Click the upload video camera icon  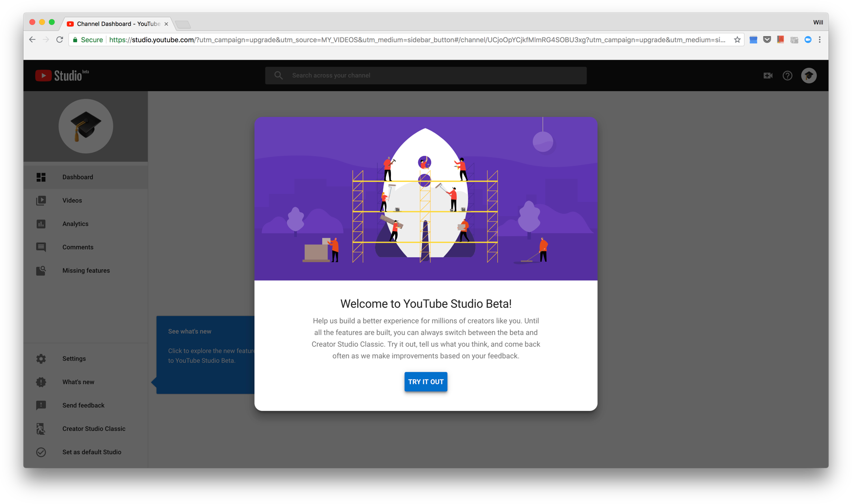click(x=768, y=75)
